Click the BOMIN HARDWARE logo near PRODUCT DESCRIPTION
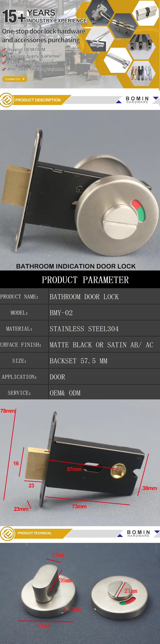Image resolution: width=160 pixels, height=644 pixels. tap(137, 100)
